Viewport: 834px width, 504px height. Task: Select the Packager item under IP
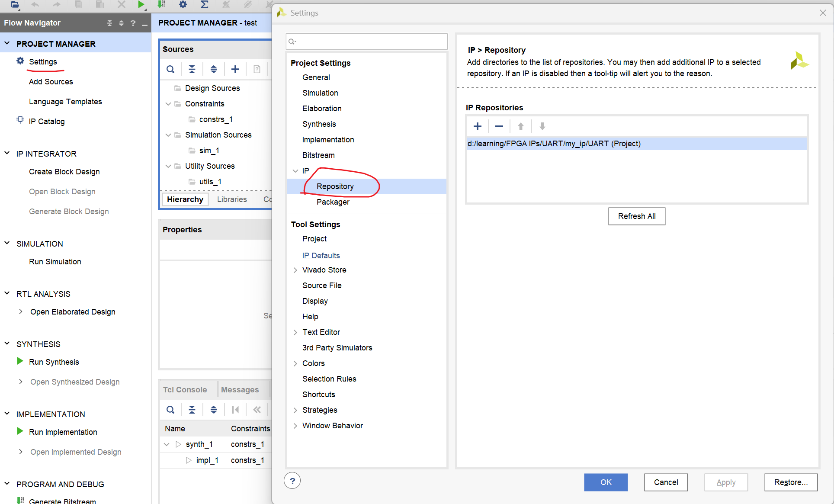(333, 202)
